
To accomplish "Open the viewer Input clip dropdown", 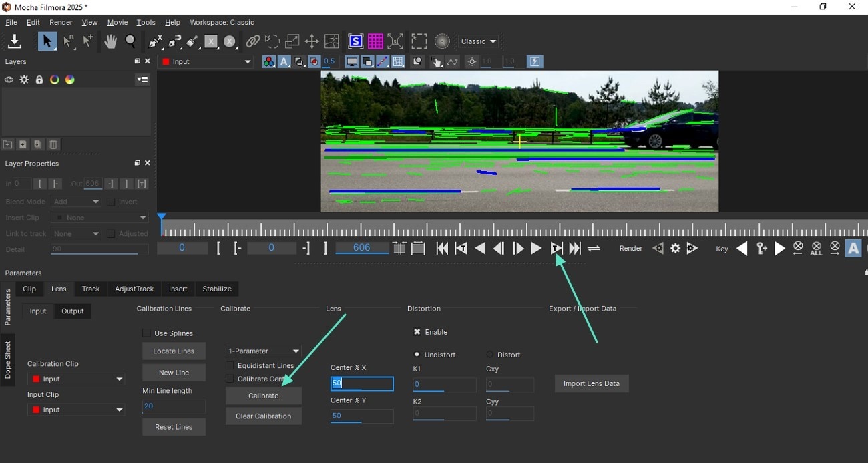I will [x=206, y=61].
